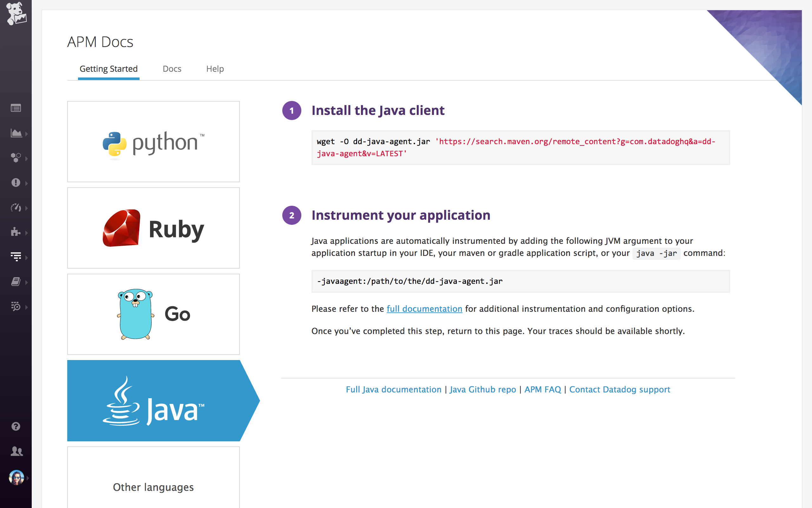Image resolution: width=812 pixels, height=508 pixels.
Task: Expand the Infrastructure submenu arrow
Action: tap(27, 158)
